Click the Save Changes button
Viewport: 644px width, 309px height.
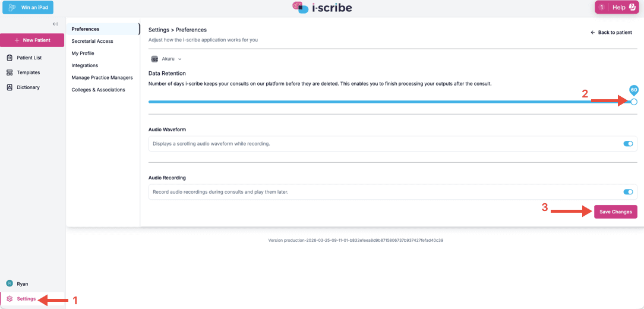coord(615,212)
